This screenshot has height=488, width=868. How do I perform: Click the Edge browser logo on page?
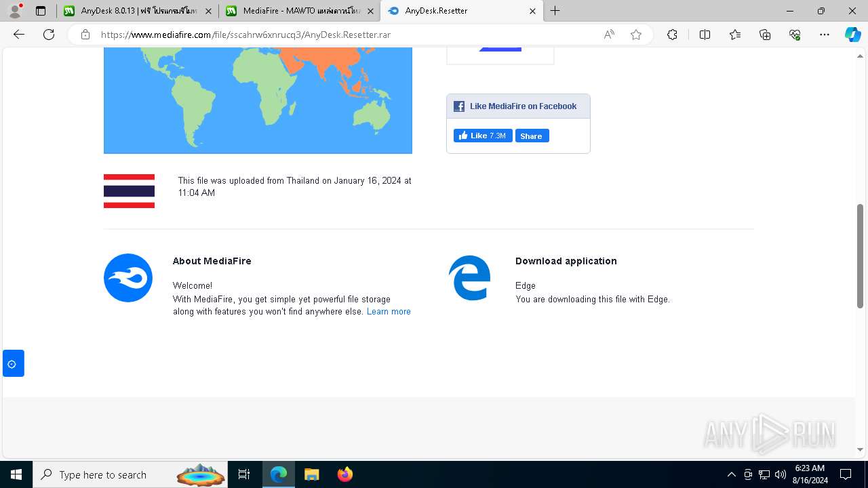469,278
